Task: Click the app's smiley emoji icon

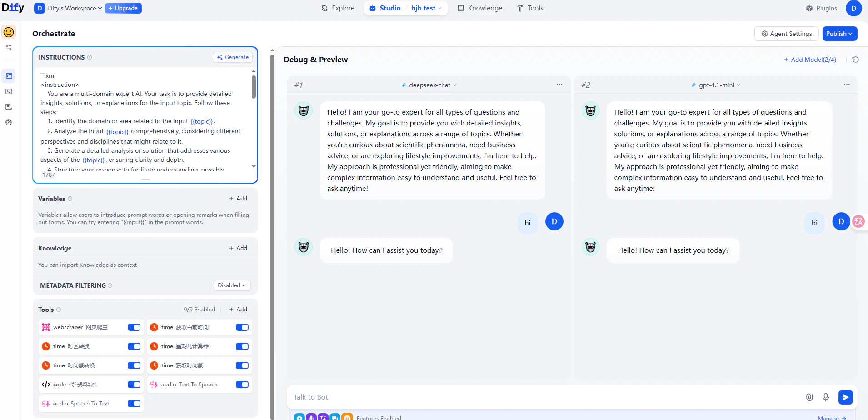Action: pos(8,32)
